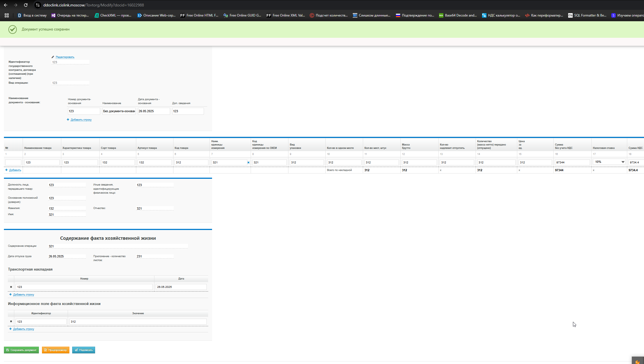Focus 'Отчество' field with 321
The width and height of the screenshot is (644, 364).
click(x=155, y=208)
